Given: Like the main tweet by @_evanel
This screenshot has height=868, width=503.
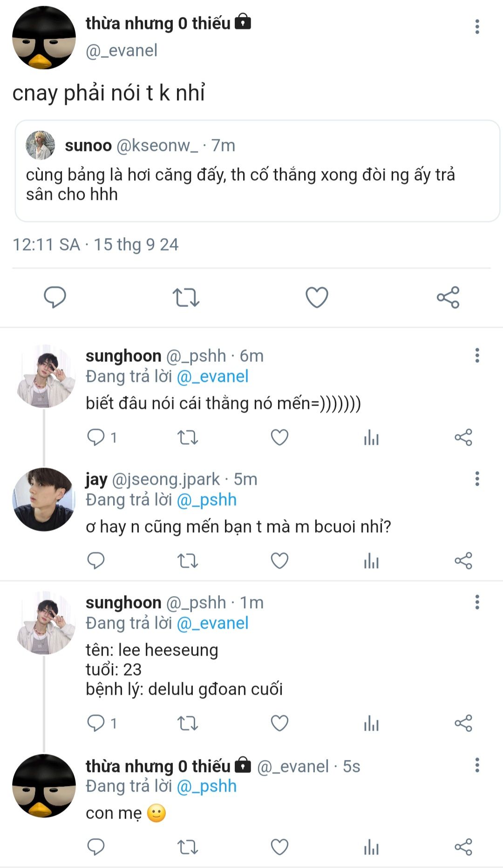Looking at the screenshot, I should [317, 297].
